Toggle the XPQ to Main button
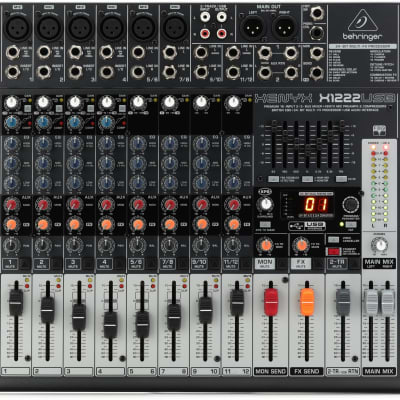The width and height of the screenshot is (400, 400). click(x=265, y=224)
